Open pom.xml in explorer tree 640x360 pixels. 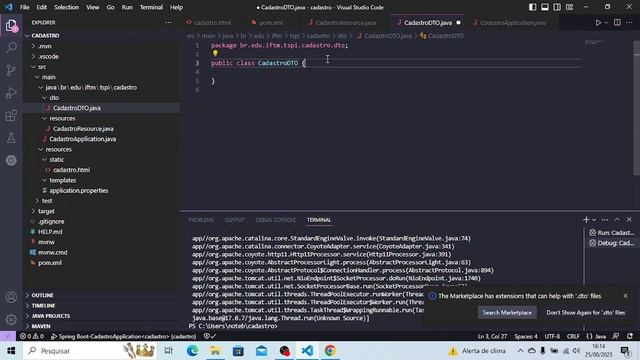tap(50, 263)
